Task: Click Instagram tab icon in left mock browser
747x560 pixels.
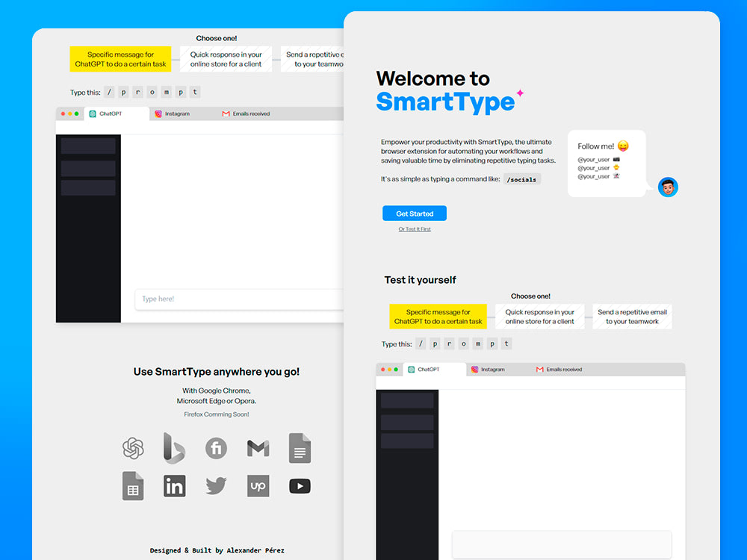Action: 158,113
